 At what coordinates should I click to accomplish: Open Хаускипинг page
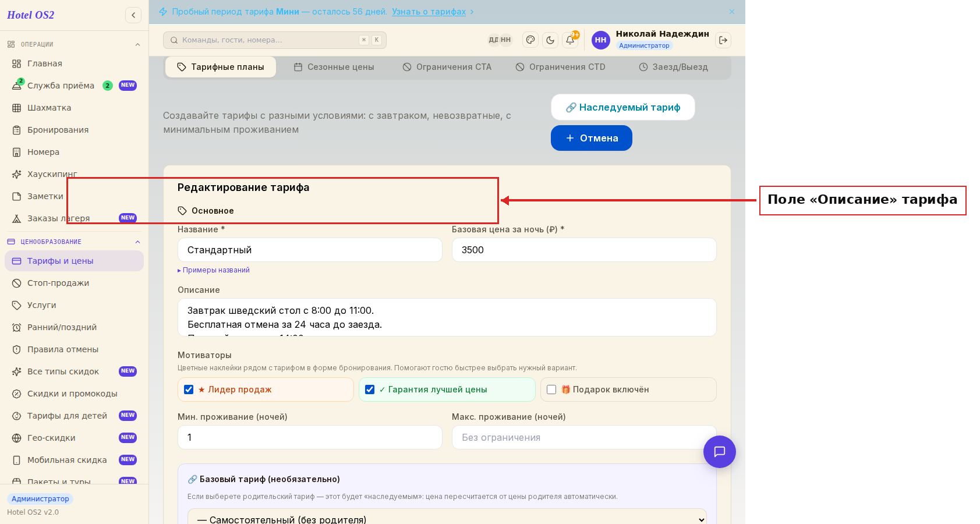coord(74,174)
